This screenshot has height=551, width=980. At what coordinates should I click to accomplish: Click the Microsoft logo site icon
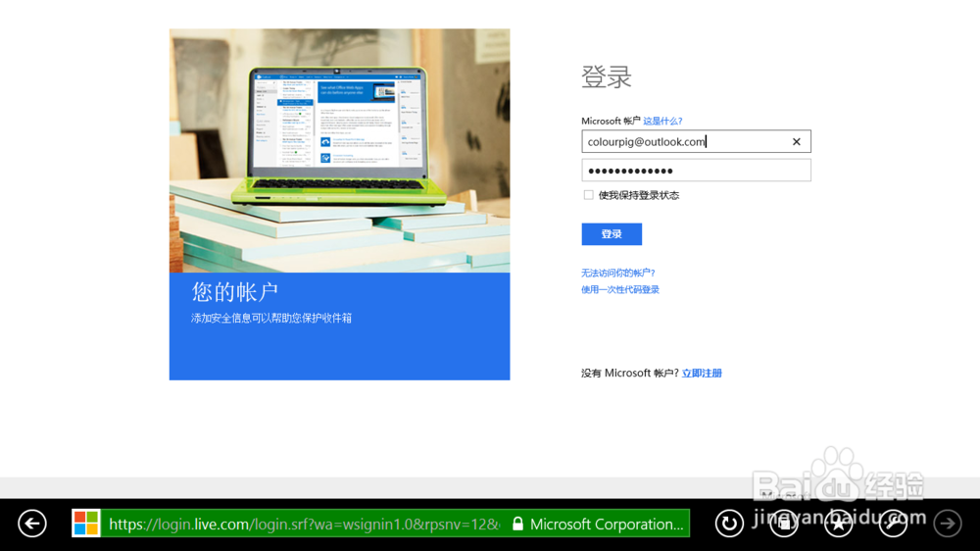85,524
